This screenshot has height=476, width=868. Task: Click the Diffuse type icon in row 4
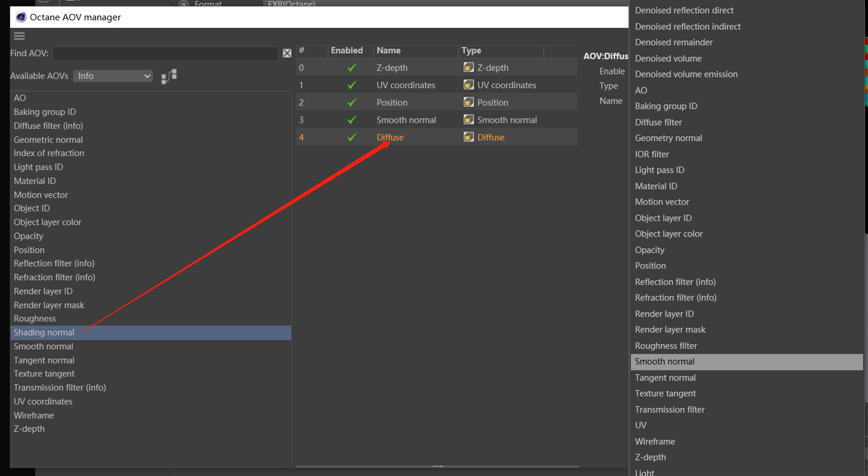(468, 137)
